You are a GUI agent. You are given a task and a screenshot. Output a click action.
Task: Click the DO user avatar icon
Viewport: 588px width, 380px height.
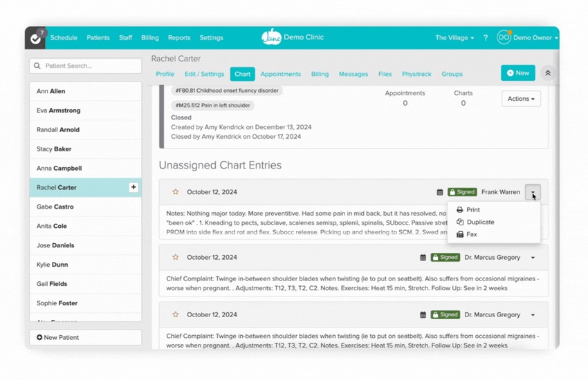point(504,38)
